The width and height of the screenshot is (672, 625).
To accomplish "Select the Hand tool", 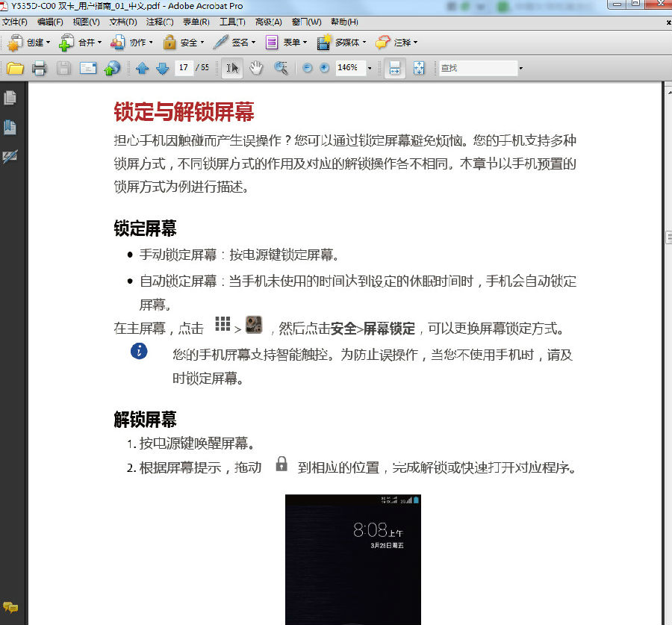I will click(x=256, y=68).
